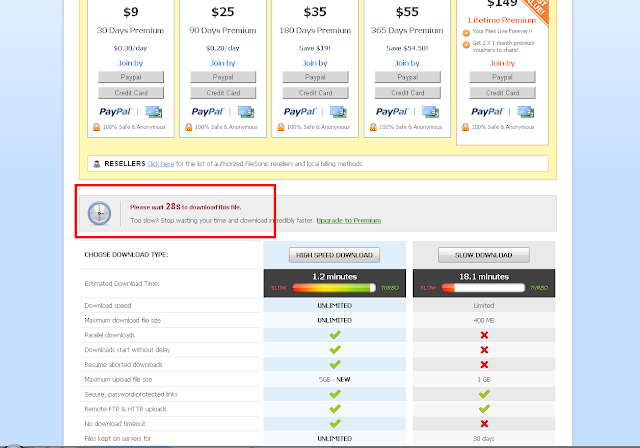Click green check for Downloads start without delay
This screenshot has width=640, height=448.
click(x=335, y=350)
